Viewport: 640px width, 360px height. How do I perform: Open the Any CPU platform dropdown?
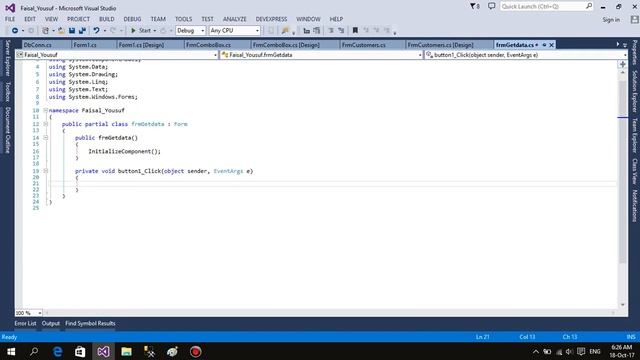234,31
